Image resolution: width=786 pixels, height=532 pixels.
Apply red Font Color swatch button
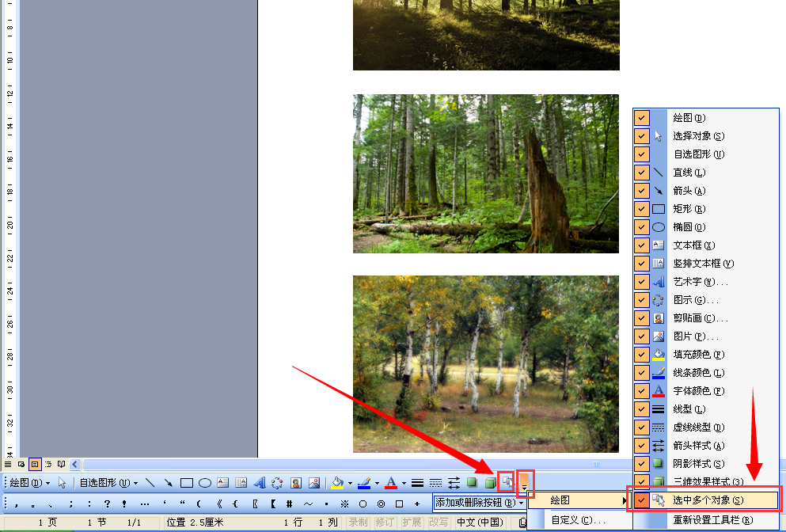point(392,483)
